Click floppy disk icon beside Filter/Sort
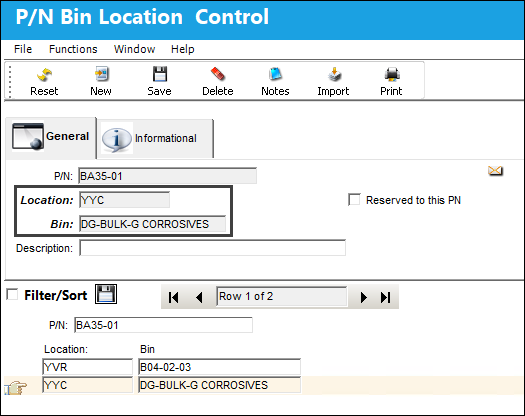 pyautogui.click(x=106, y=294)
